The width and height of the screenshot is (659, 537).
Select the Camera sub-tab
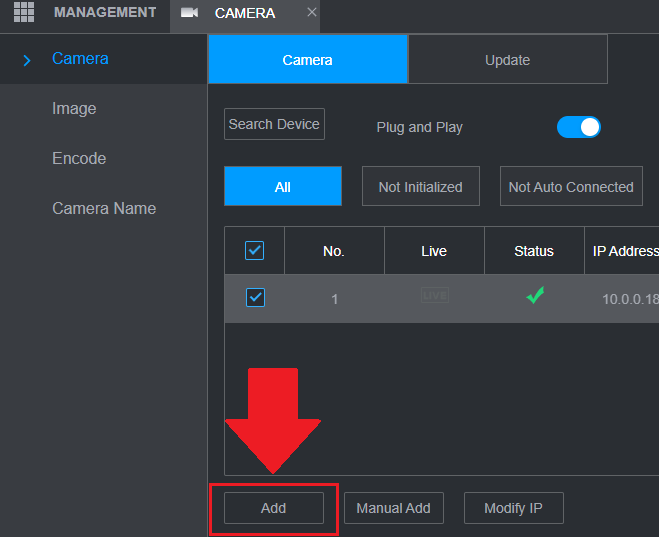(308, 59)
